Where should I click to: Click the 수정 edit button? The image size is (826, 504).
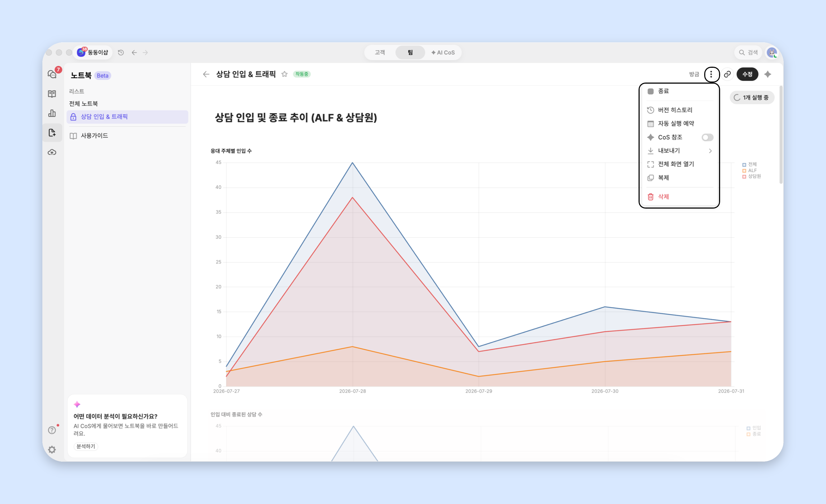tap(747, 74)
